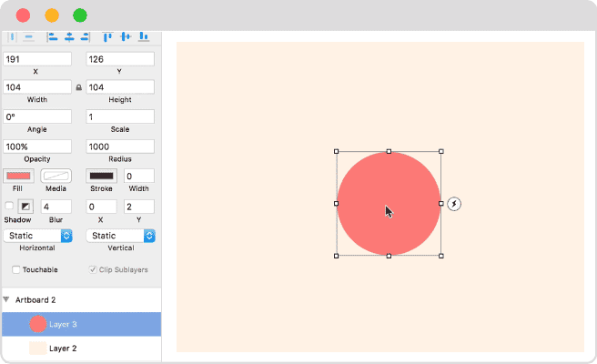Open the Vertical Static dropdown
This screenshot has height=364, width=597.
(120, 236)
